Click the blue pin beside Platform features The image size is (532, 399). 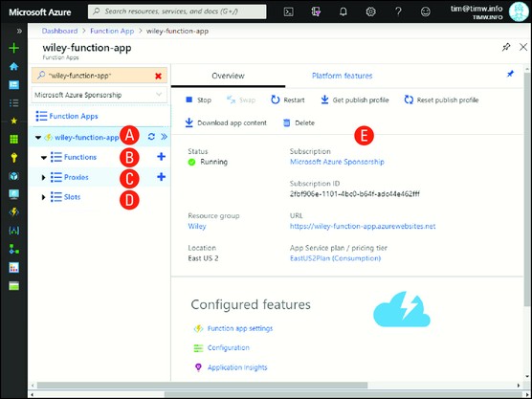click(510, 74)
